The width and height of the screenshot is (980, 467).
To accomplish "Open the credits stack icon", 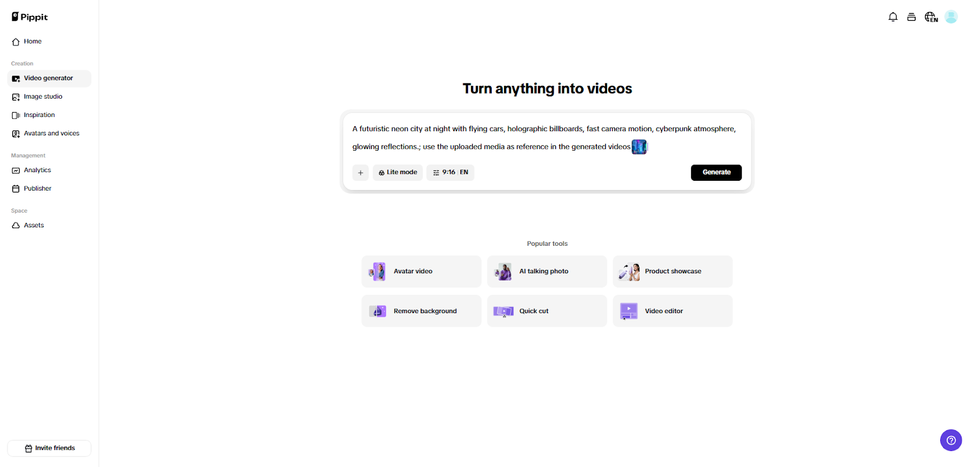I will click(911, 17).
